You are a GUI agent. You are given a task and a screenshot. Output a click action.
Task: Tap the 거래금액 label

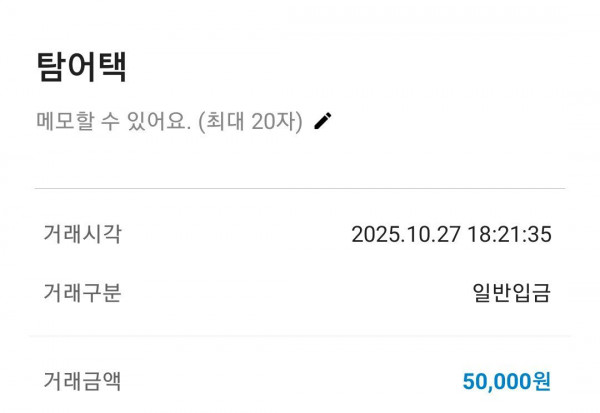[x=82, y=380]
